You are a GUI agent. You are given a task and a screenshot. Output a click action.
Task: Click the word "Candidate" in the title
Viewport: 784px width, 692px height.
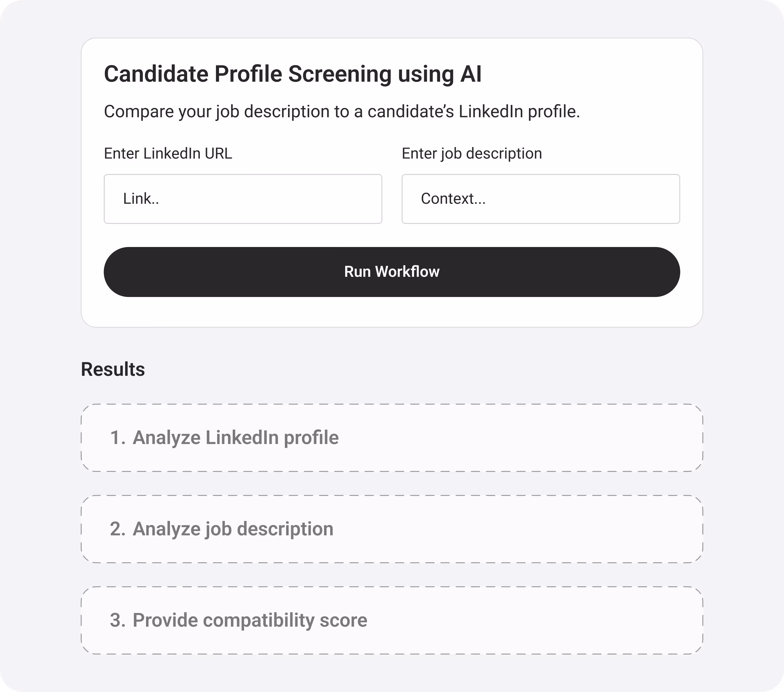156,74
